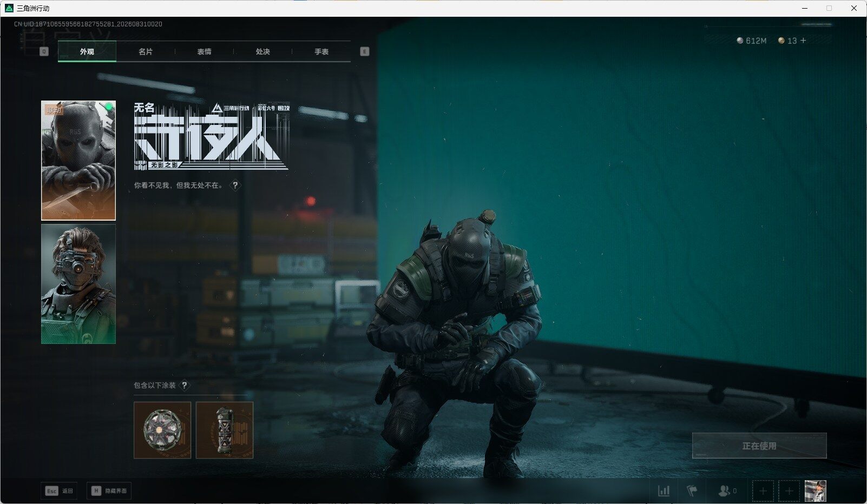Minimize the 三角洲行动 window

coord(805,8)
